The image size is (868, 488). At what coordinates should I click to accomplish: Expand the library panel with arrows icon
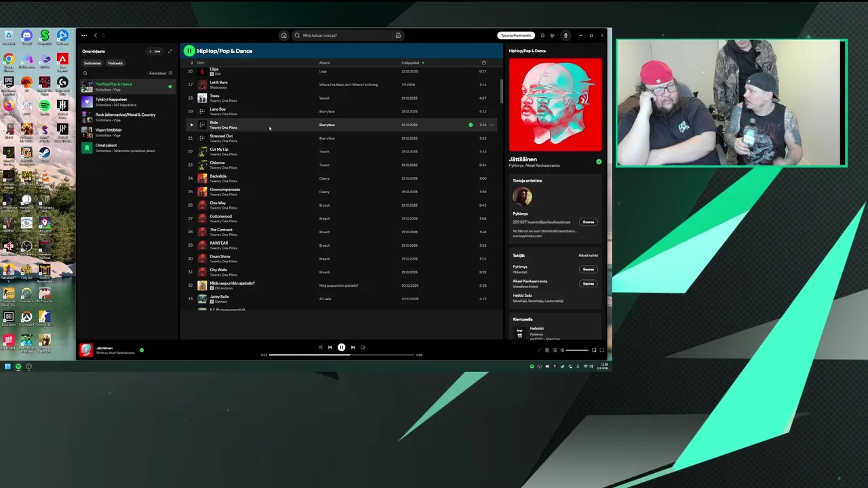pyautogui.click(x=170, y=51)
